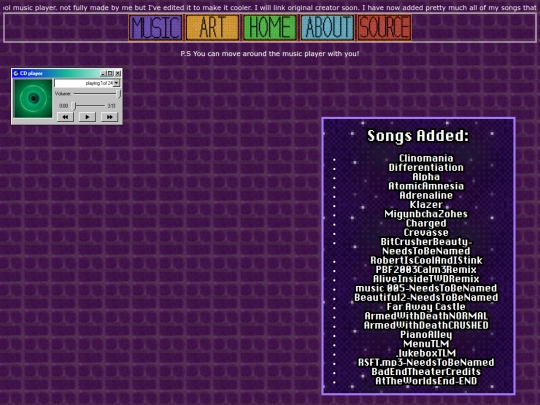The image size is (540, 405).
Task: Click the song 'MenuTLM'
Action: click(426, 344)
